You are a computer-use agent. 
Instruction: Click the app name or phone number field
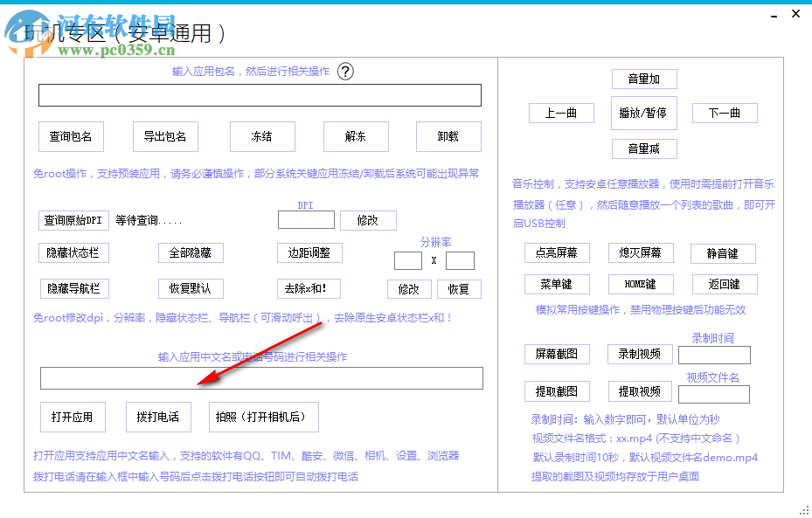pyautogui.click(x=261, y=378)
